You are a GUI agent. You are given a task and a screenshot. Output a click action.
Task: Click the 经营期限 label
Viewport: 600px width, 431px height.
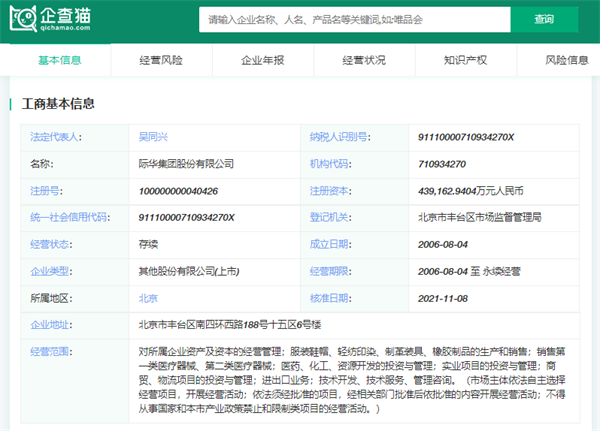pyautogui.click(x=331, y=271)
